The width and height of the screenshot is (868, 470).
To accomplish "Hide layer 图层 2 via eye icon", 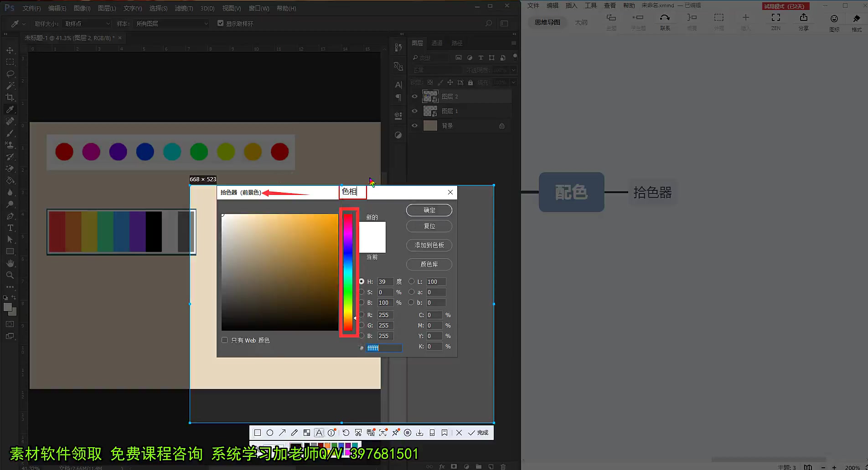I will [414, 96].
